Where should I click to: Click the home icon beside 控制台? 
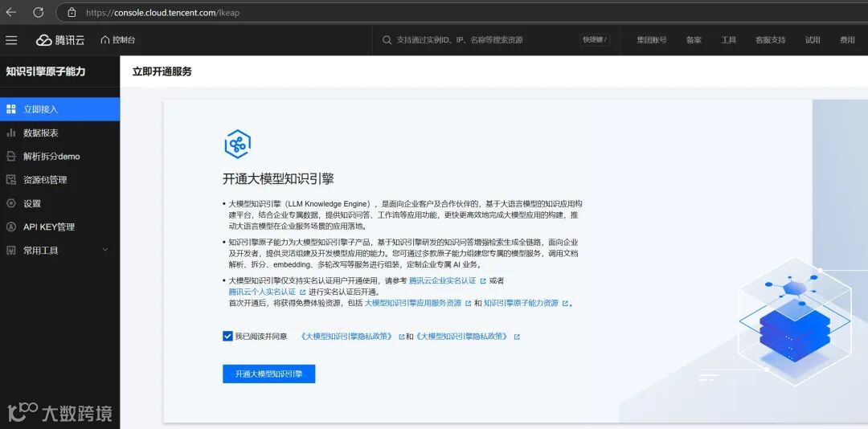(104, 40)
